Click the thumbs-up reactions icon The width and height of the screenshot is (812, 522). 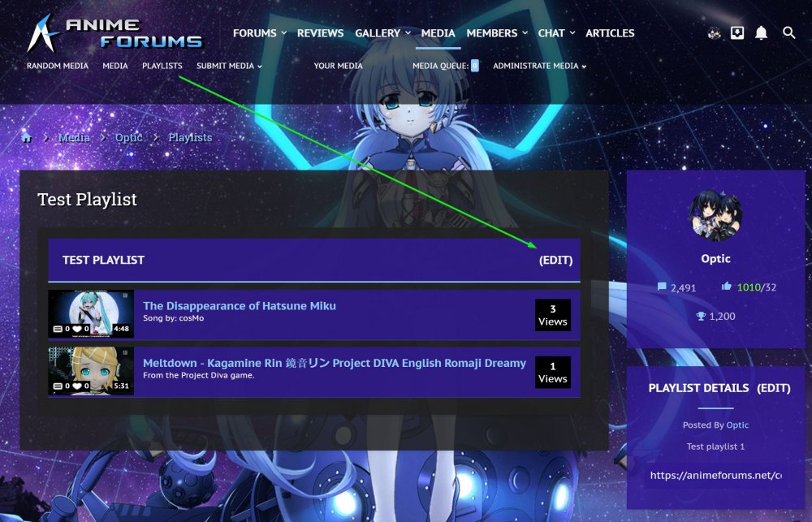tap(726, 286)
